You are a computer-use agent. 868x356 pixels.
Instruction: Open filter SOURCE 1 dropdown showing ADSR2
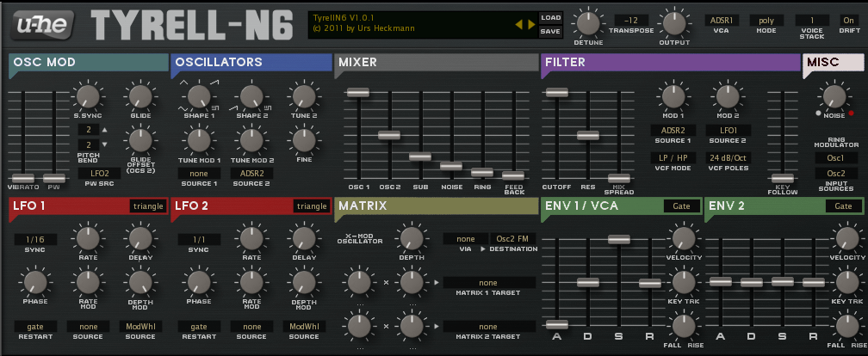pyautogui.click(x=673, y=131)
